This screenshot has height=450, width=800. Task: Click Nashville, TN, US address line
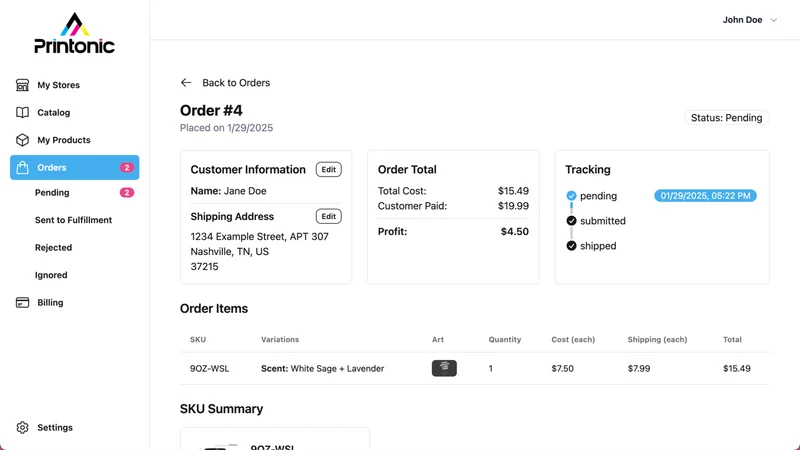coord(230,252)
